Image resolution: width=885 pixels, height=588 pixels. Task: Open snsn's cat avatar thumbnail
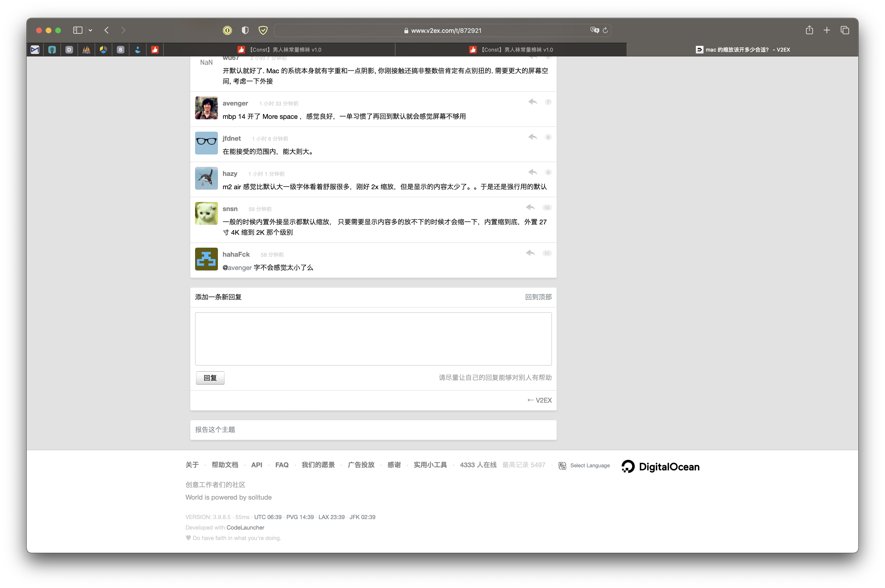pyautogui.click(x=206, y=213)
